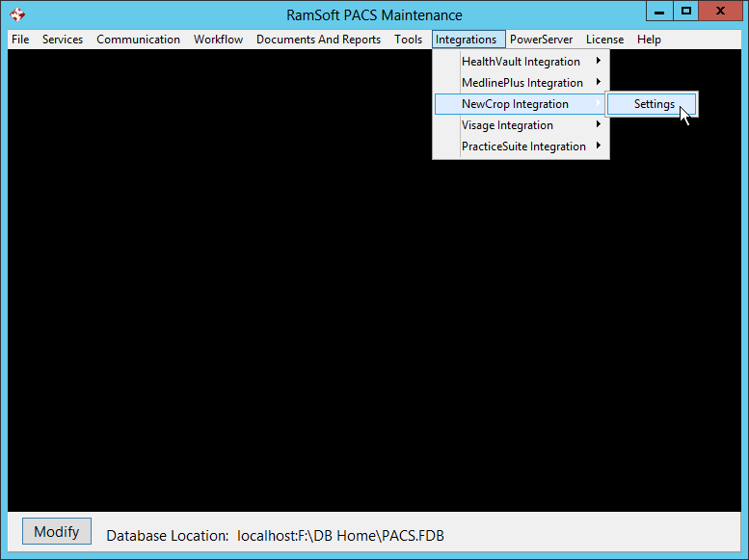Screen dimensions: 749x560
Task: Expand Visage Integration submenu
Action: 507,125
